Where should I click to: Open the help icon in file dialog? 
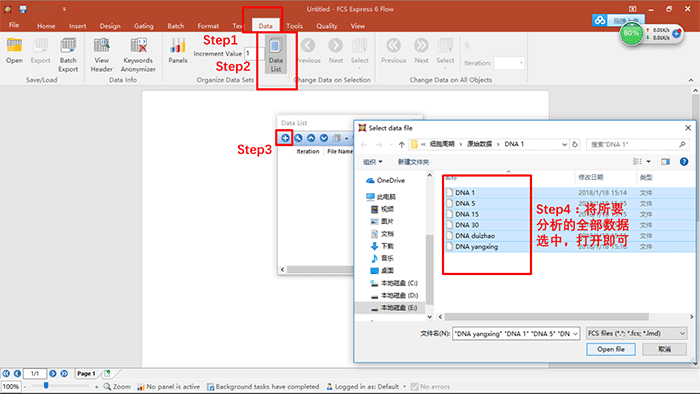point(683,162)
